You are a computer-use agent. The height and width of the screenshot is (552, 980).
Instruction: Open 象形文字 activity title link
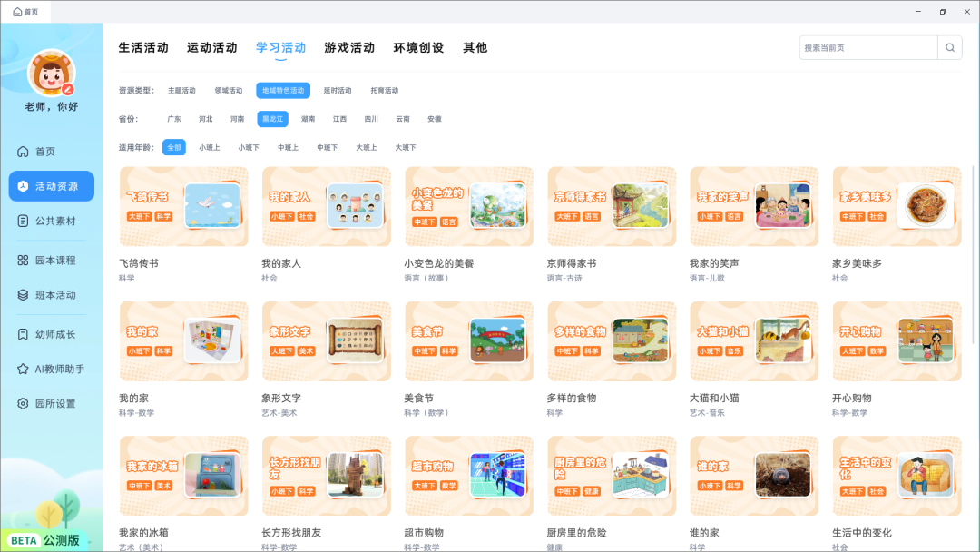(281, 398)
